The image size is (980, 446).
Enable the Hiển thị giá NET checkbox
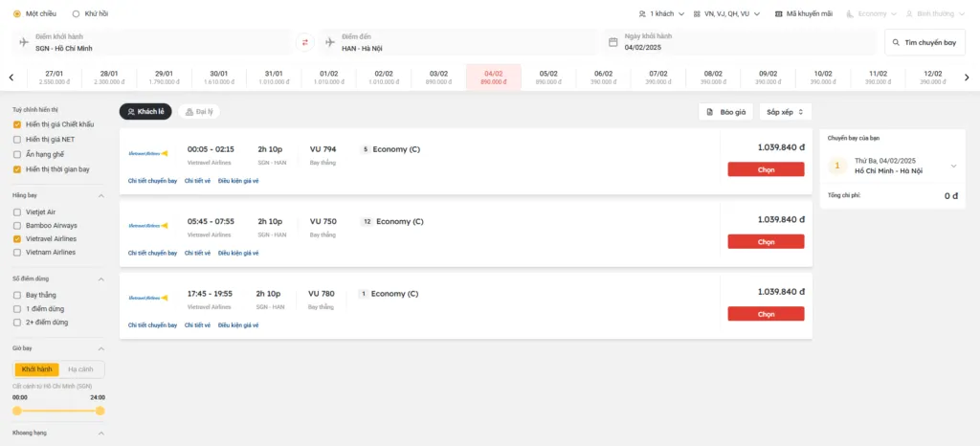(x=17, y=139)
